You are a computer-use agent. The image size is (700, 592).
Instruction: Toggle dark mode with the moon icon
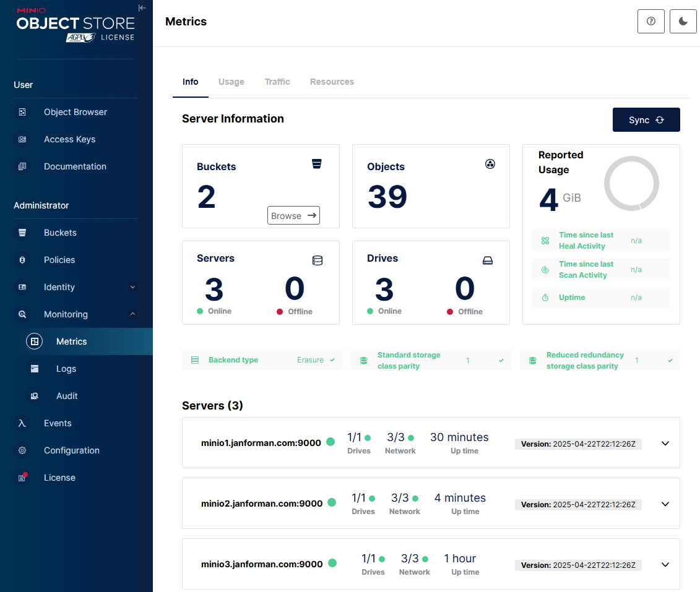pos(683,22)
